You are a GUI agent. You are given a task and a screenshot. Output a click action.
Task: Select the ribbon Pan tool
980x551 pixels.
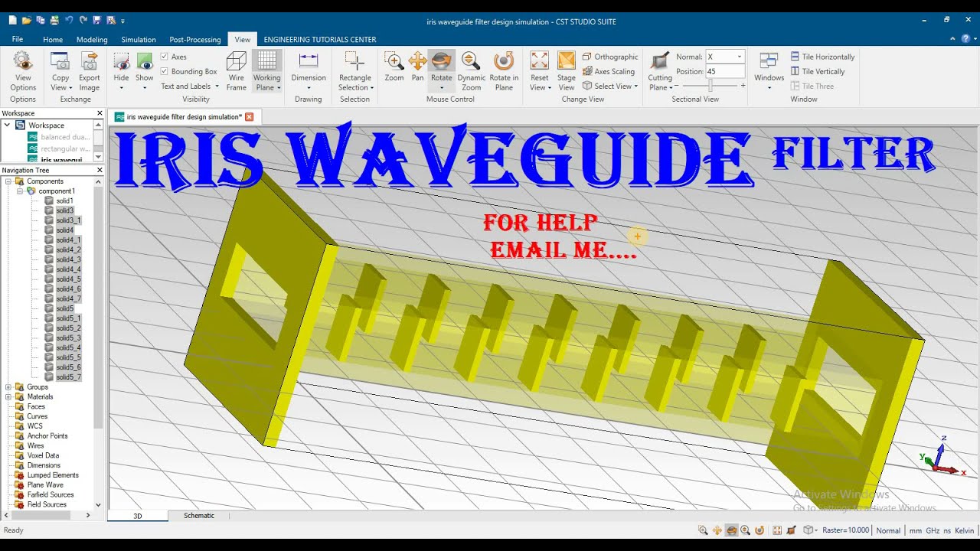pos(417,67)
